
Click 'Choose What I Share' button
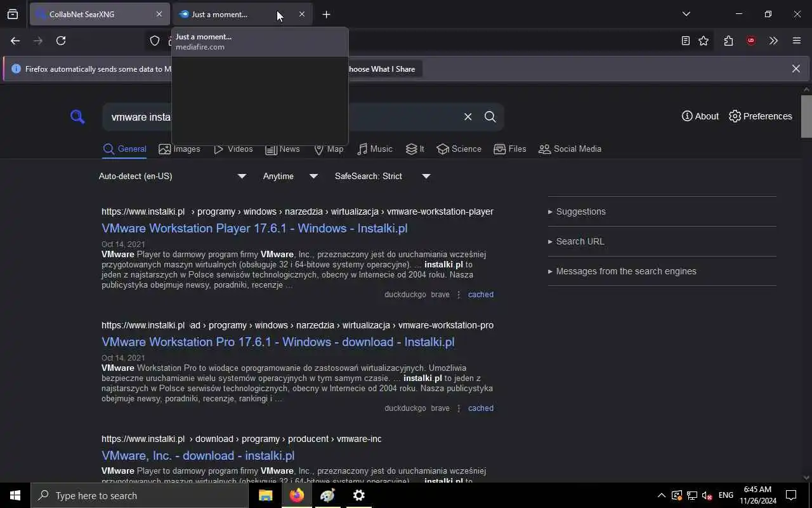(x=381, y=69)
